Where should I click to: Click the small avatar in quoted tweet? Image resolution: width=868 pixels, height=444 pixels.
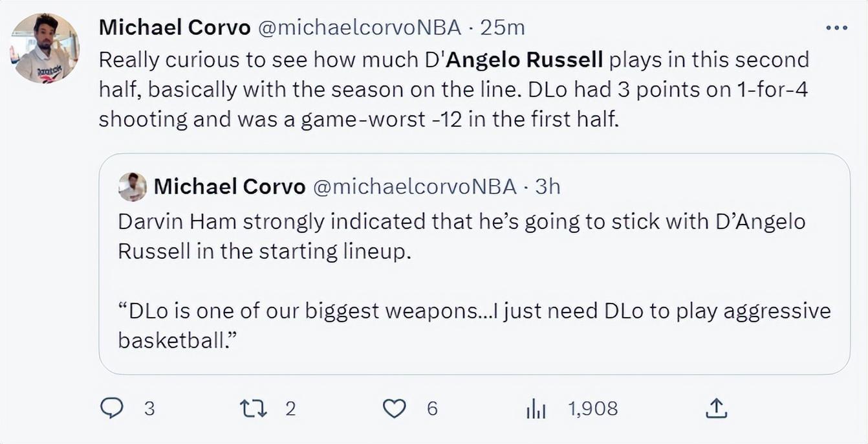click(133, 187)
